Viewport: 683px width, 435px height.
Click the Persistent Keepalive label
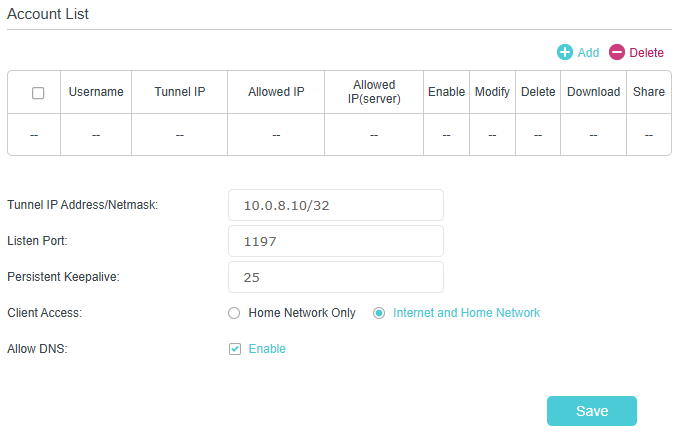click(x=63, y=277)
